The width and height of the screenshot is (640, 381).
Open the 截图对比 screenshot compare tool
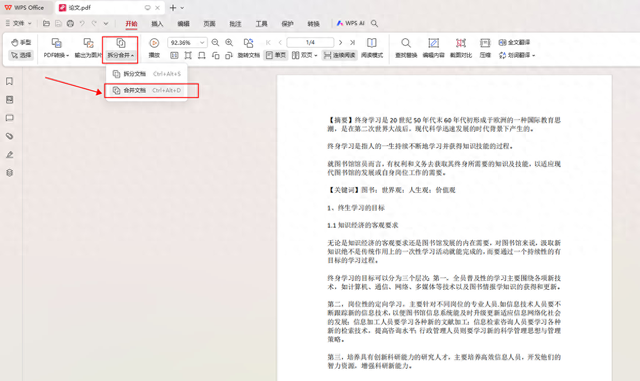(x=461, y=48)
